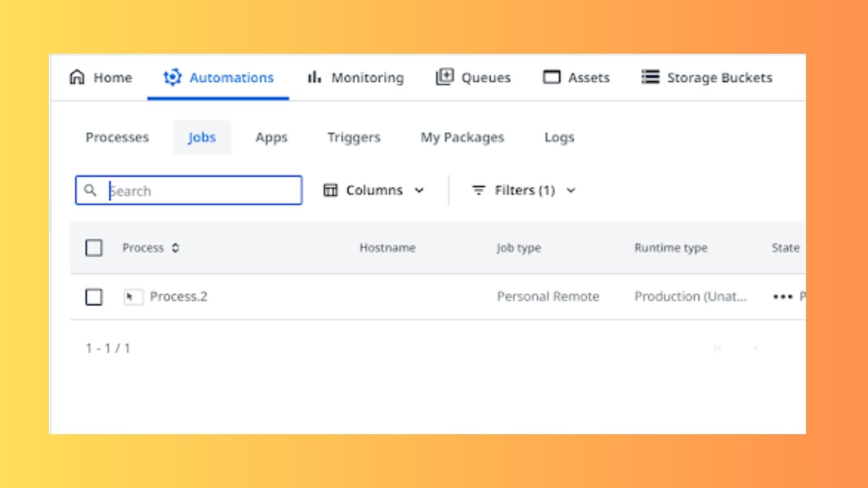Click the Personal Remote job type cell
This screenshot has width=868, height=488.
click(x=548, y=296)
